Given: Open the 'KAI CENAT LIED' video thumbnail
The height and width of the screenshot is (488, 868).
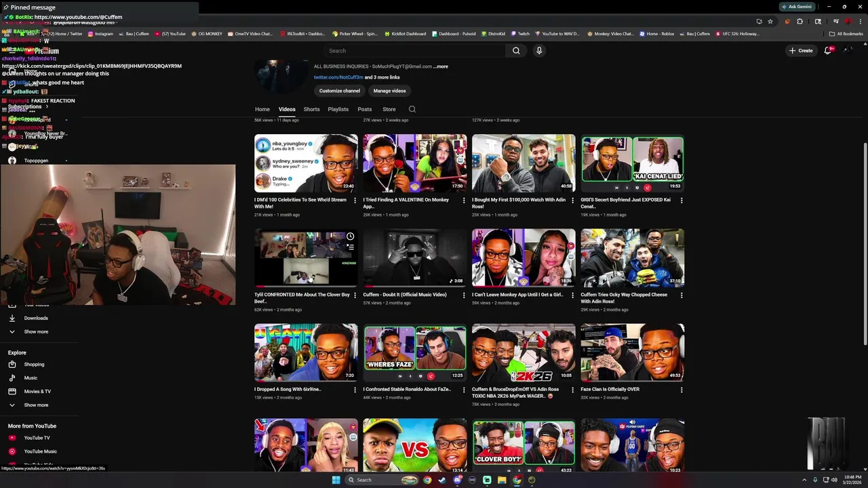Looking at the screenshot, I should pos(633,163).
